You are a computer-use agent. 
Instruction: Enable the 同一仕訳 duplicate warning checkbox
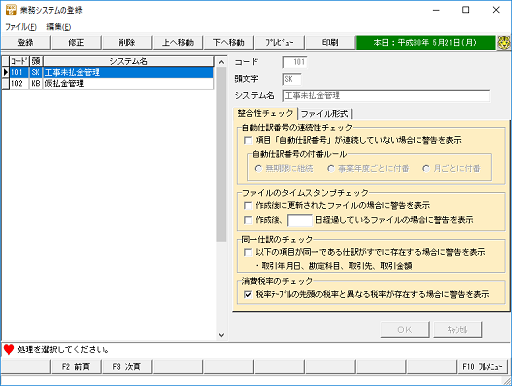pyautogui.click(x=248, y=252)
